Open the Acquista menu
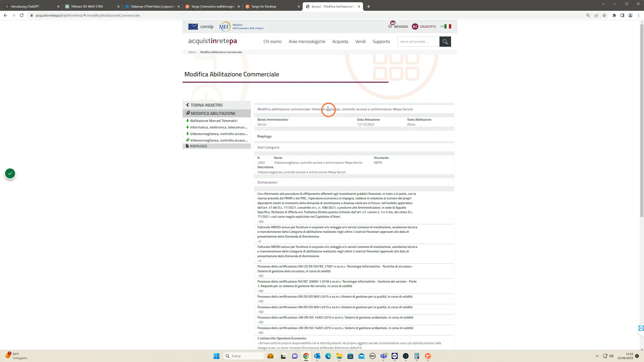The image size is (644, 362). pos(340,42)
